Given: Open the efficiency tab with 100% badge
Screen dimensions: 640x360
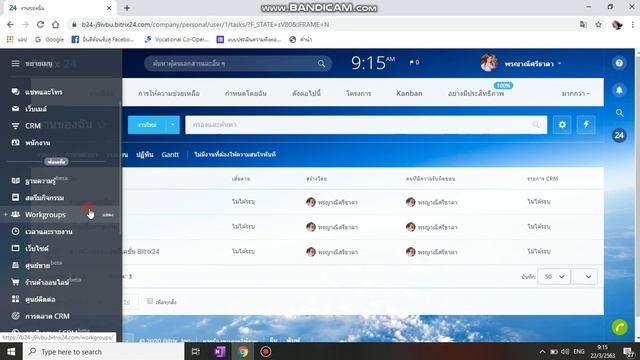Looking at the screenshot, I should [x=476, y=93].
